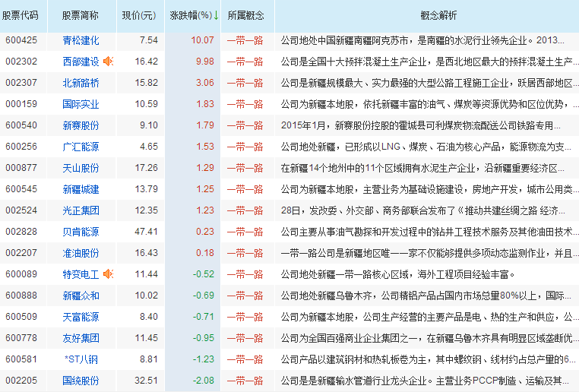Image resolution: width=579 pixels, height=392 pixels.
Task: Select stock code 002307
Action: [x=21, y=83]
